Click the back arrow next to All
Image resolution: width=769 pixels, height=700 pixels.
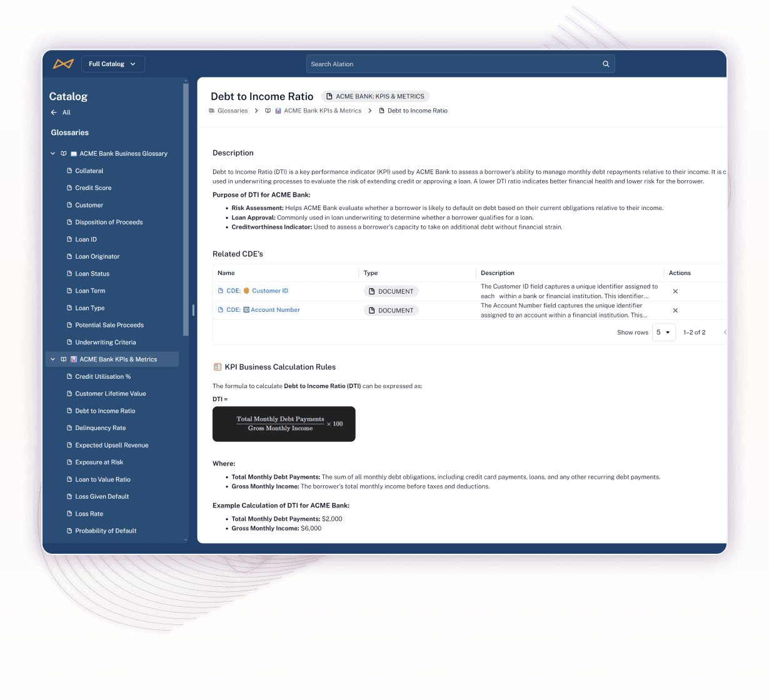click(54, 112)
